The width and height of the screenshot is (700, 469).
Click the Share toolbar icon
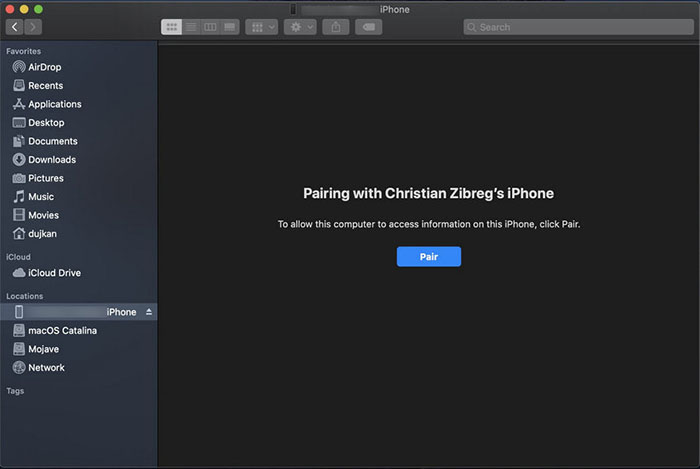tap(336, 27)
